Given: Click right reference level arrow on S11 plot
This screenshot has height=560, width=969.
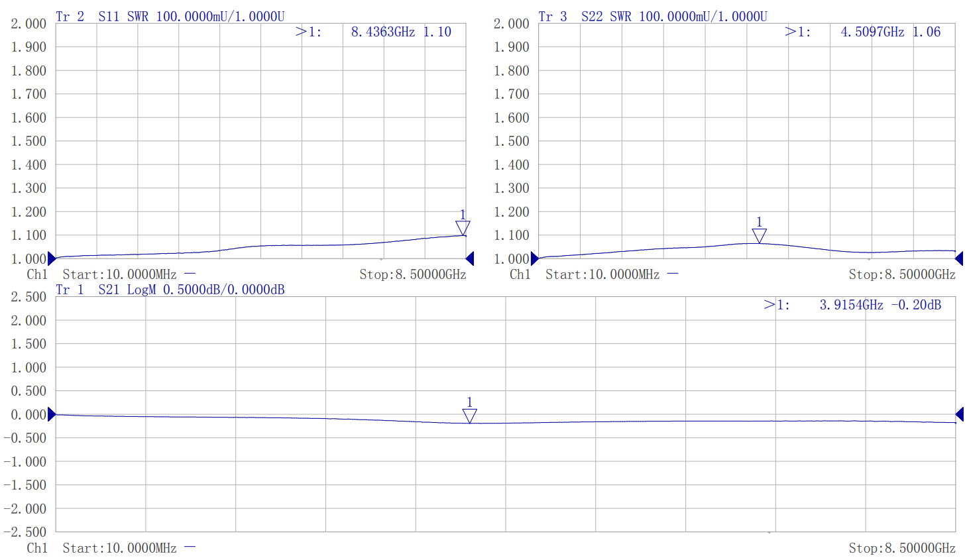Looking at the screenshot, I should coord(470,258).
